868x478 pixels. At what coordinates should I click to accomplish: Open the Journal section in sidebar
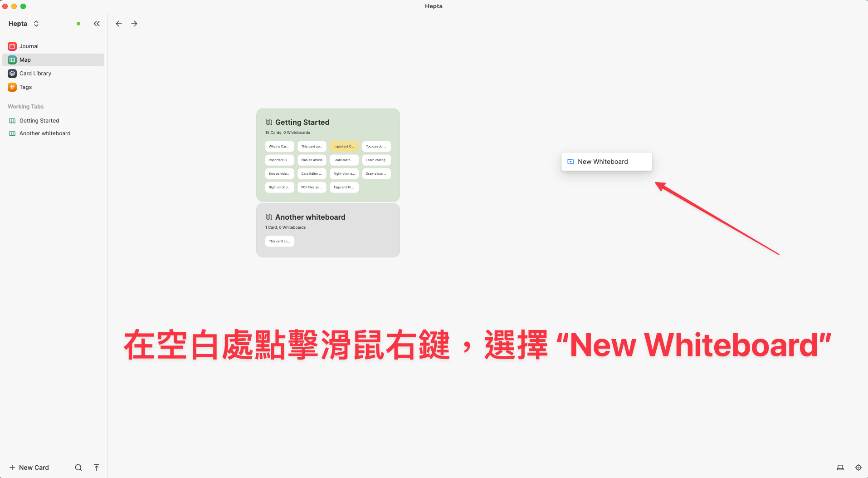29,46
